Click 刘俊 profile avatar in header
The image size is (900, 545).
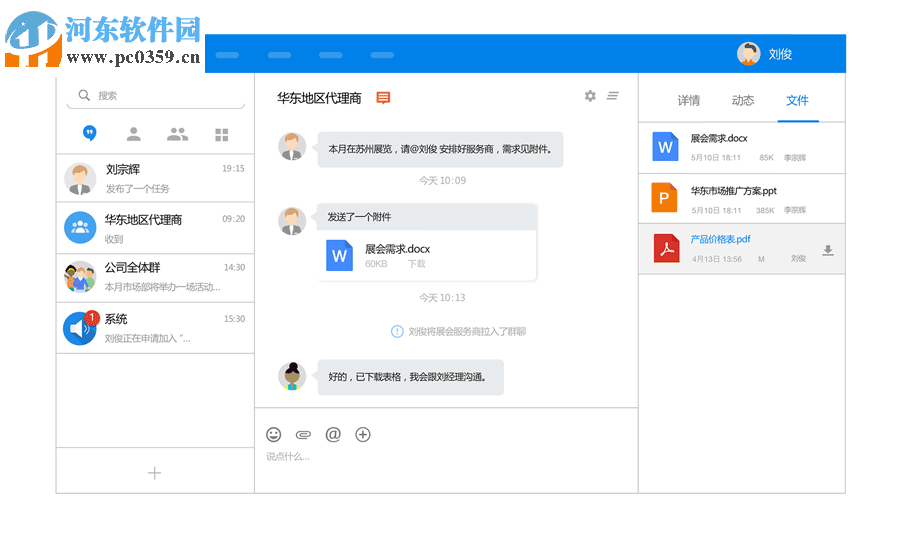pos(748,54)
